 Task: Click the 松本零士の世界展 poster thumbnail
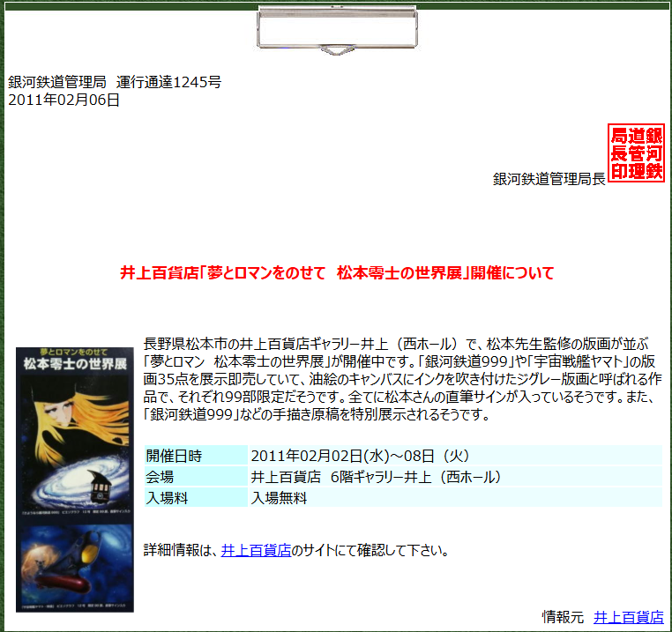[75, 480]
